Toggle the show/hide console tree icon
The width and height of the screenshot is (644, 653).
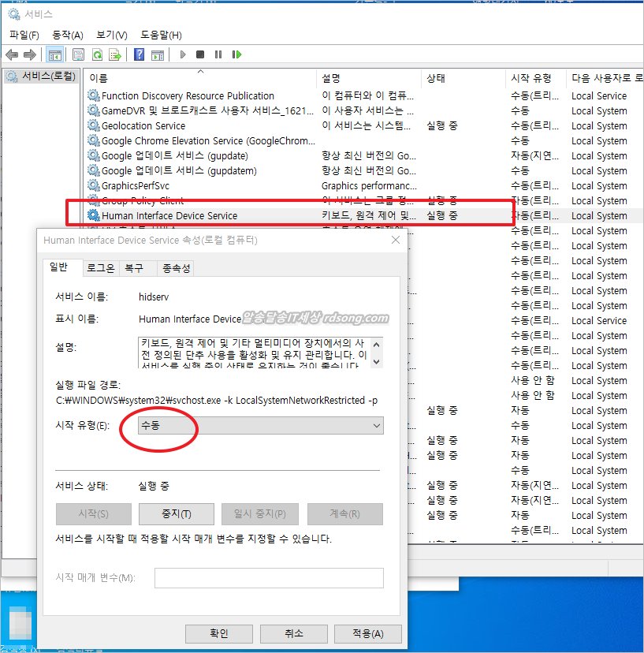click(54, 54)
